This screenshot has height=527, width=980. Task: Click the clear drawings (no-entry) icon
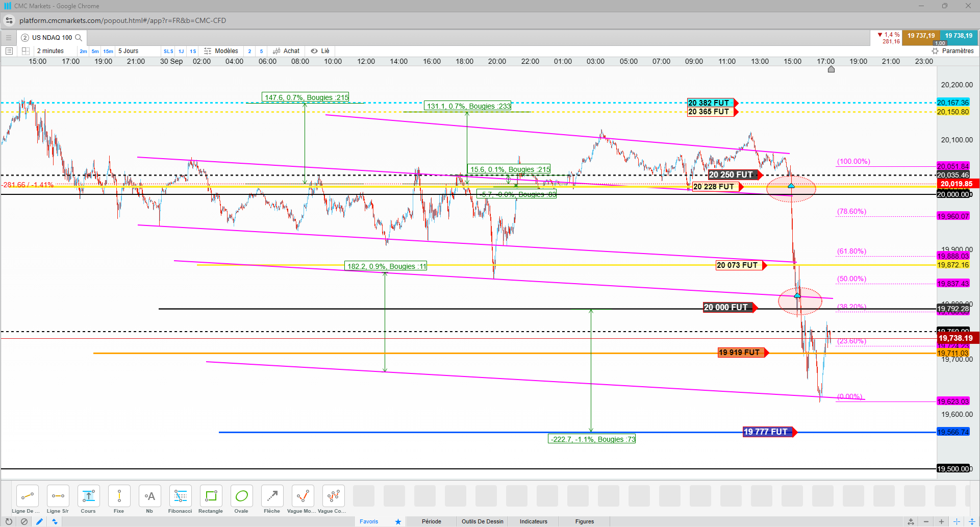pos(24,521)
